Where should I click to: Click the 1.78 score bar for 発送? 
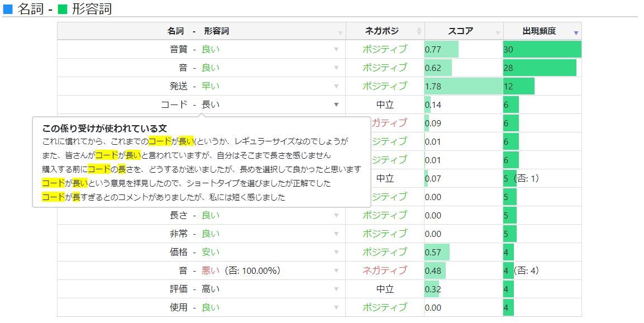[x=463, y=86]
